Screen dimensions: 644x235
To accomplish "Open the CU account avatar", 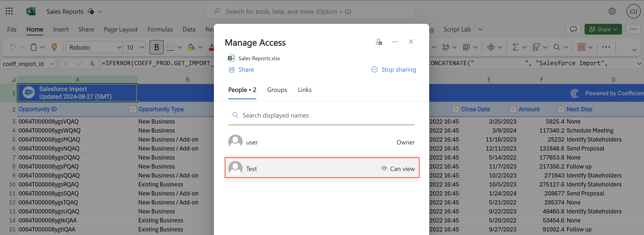I will [633, 11].
